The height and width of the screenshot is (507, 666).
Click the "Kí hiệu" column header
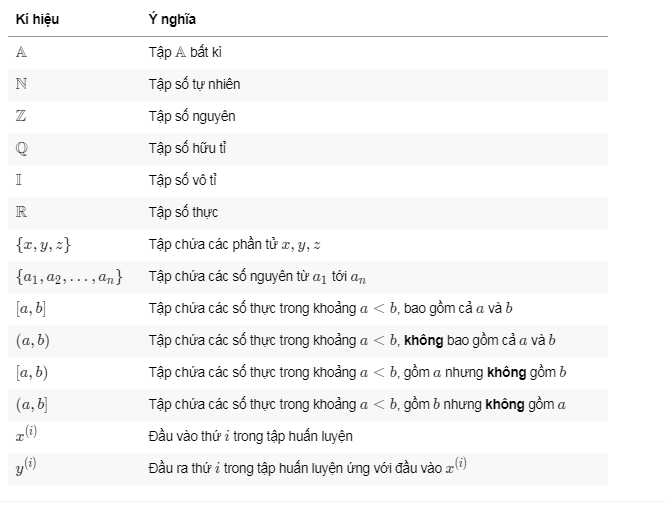pyautogui.click(x=38, y=20)
